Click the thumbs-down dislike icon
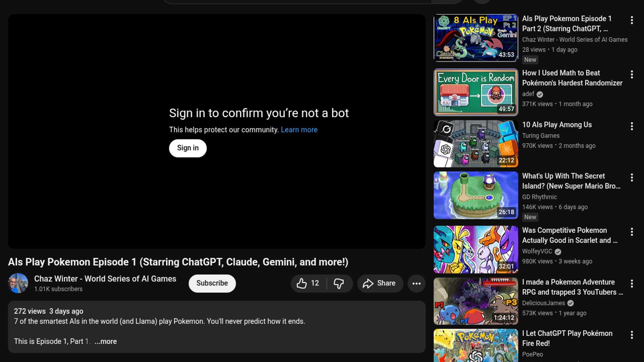 pyautogui.click(x=339, y=284)
